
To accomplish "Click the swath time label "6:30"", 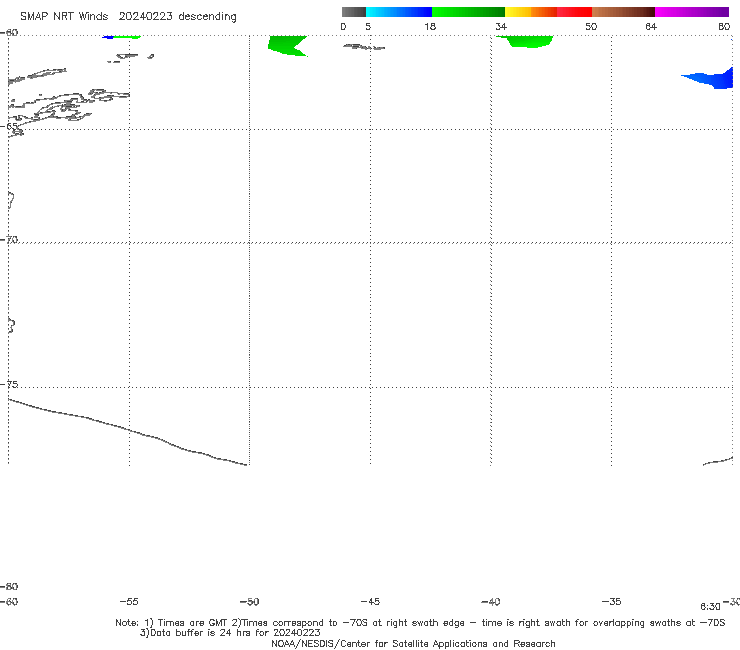I will pyautogui.click(x=710, y=607).
